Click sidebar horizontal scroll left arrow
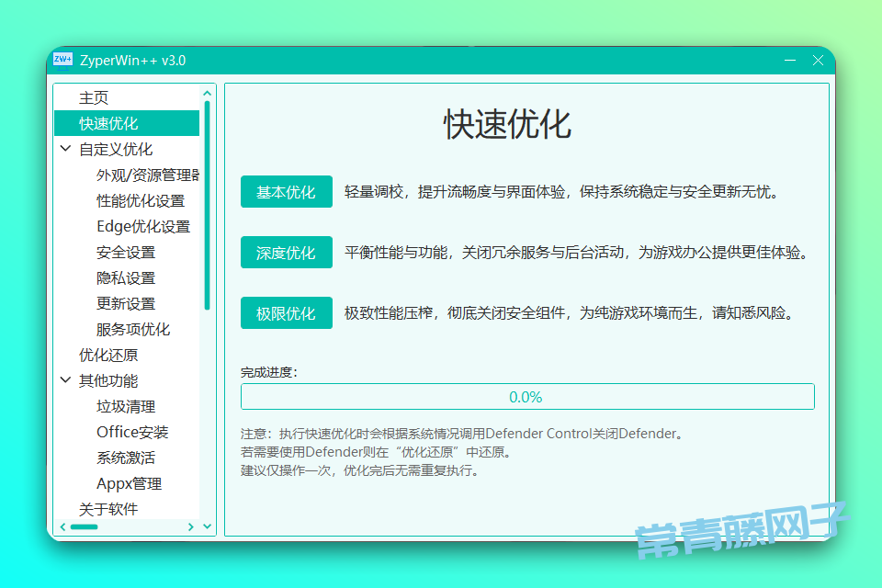 point(63,526)
